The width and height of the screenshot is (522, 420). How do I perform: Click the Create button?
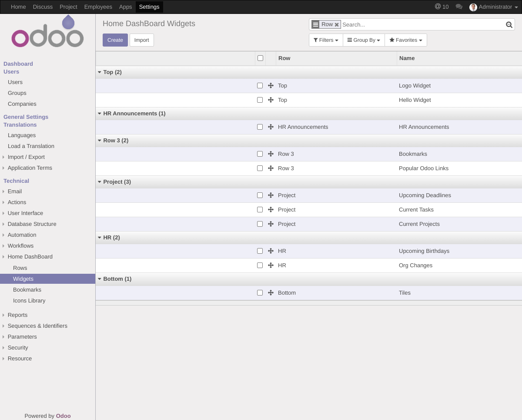click(x=115, y=40)
